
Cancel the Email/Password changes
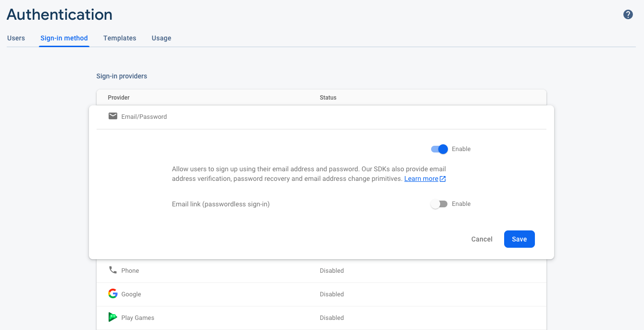click(x=482, y=239)
